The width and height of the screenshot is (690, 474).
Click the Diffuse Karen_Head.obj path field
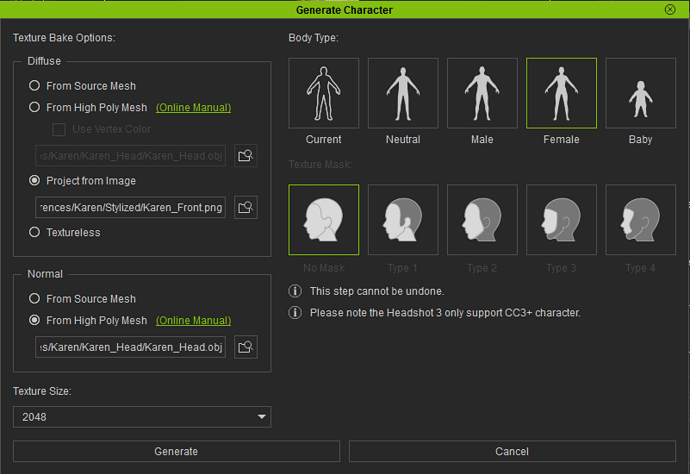[130, 156]
